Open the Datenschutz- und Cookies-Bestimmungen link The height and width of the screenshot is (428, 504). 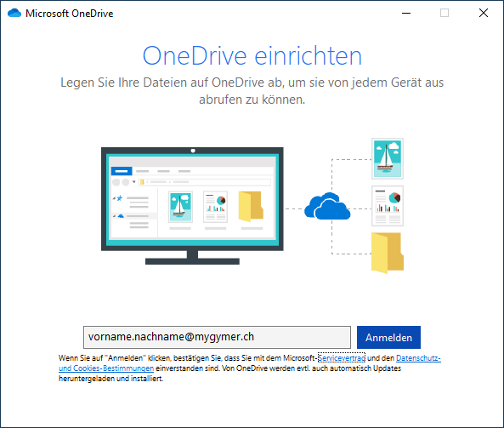249,363
